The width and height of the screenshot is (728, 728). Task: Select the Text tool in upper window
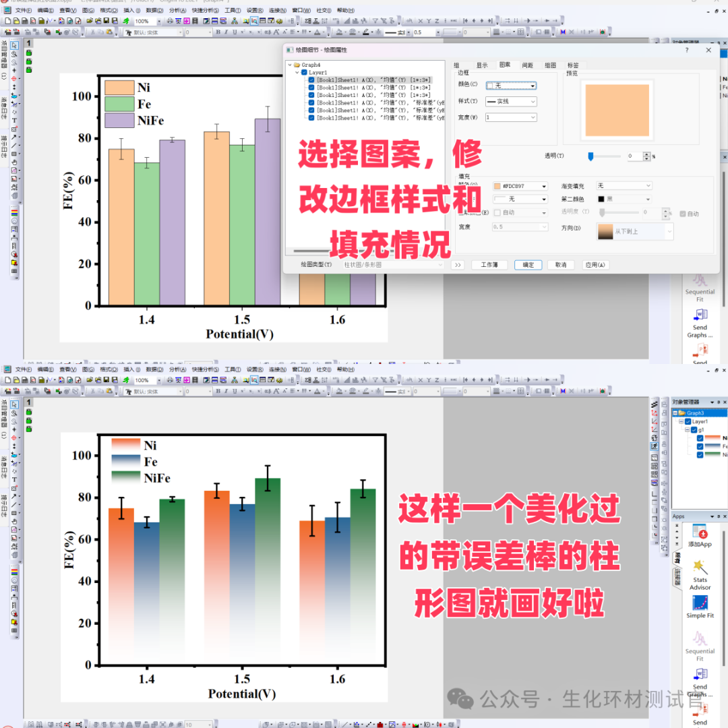(14, 120)
